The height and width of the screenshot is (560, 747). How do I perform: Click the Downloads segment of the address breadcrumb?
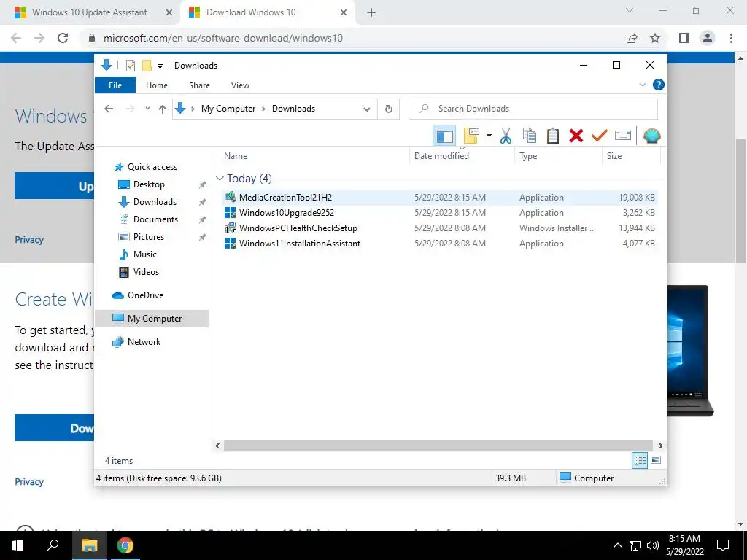tap(293, 109)
